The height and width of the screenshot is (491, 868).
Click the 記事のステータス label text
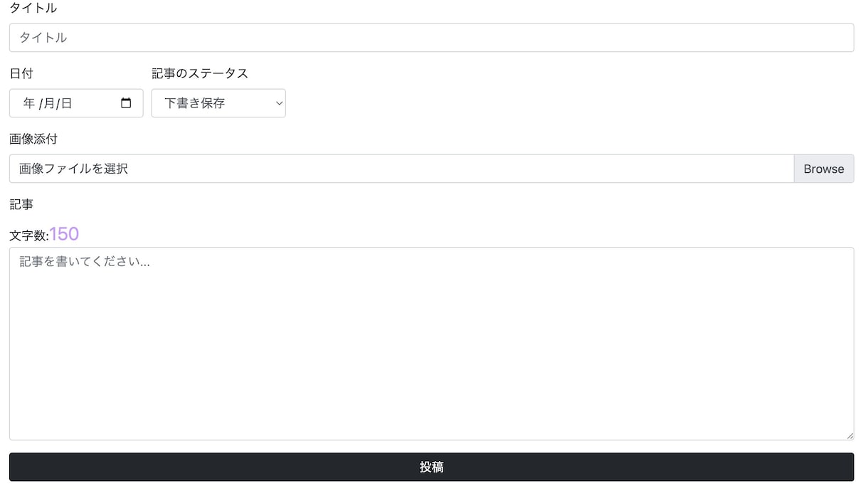200,73
